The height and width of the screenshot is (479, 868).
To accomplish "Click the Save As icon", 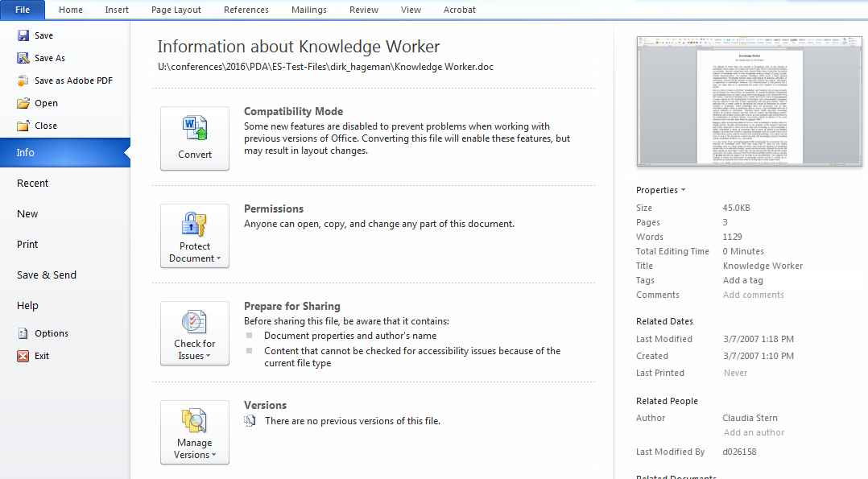I will [23, 58].
